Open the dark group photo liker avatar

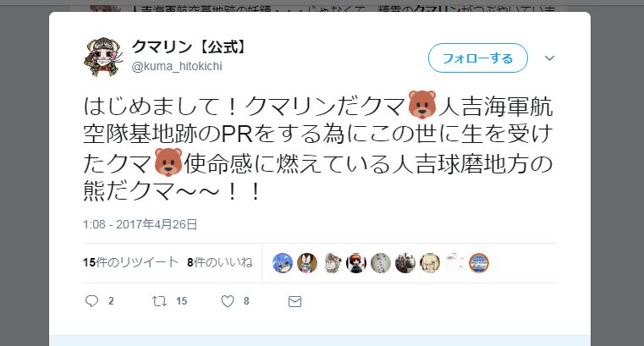[x=405, y=263]
